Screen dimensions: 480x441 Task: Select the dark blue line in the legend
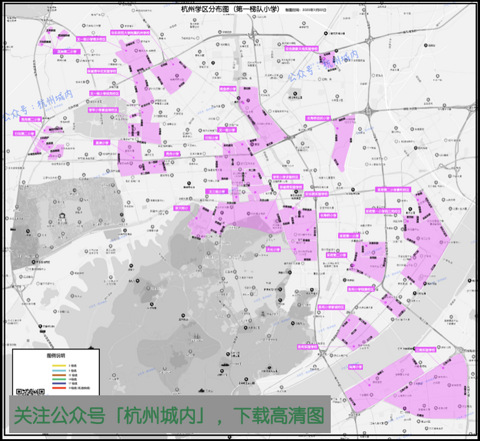(59, 383)
